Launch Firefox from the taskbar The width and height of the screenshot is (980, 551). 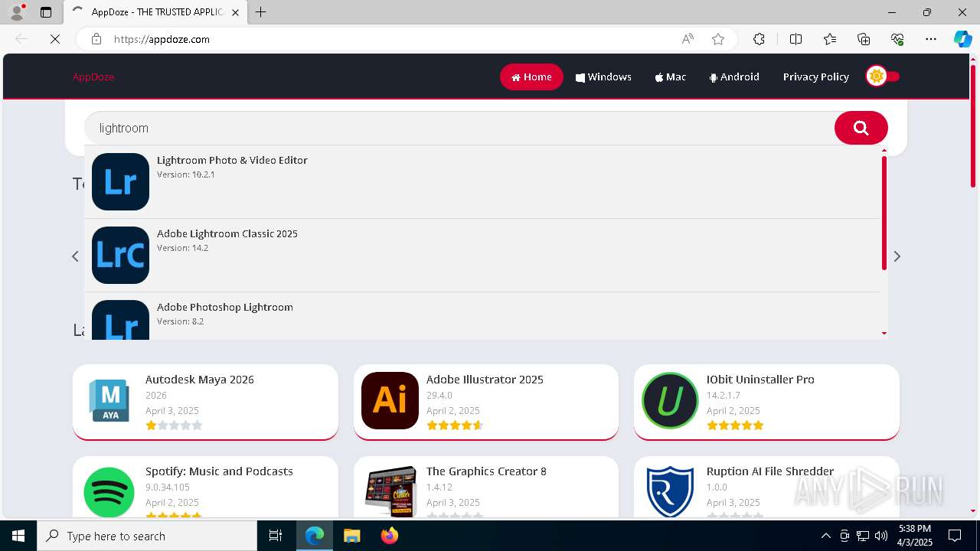pos(390,536)
